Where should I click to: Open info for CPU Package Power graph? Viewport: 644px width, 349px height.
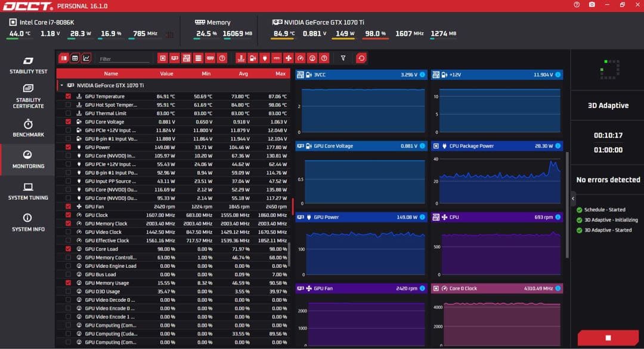pos(558,146)
